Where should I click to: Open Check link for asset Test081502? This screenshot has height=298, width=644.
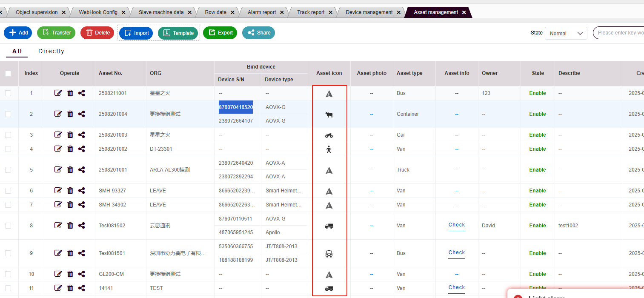456,225
